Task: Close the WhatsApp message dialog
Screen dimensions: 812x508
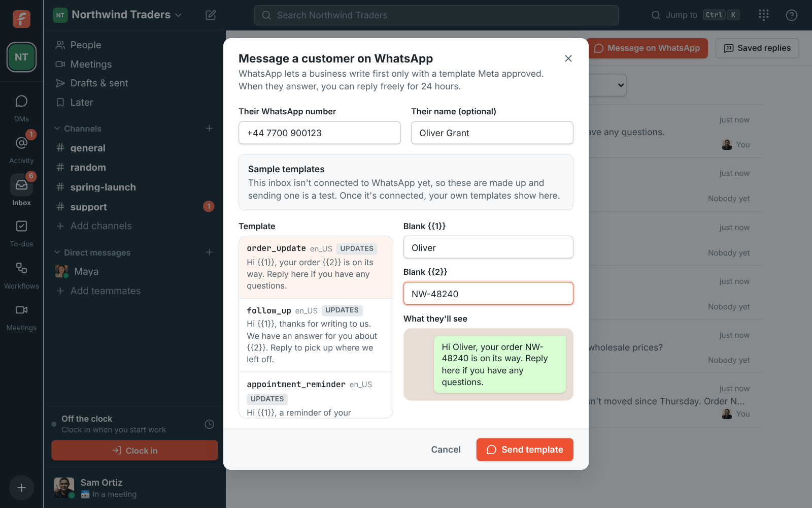Action: pos(568,58)
